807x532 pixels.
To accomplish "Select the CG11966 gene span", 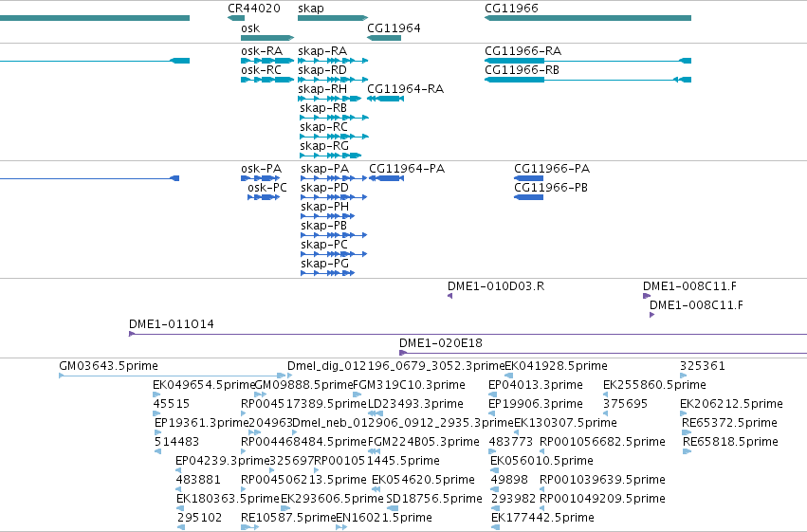I will click(588, 18).
